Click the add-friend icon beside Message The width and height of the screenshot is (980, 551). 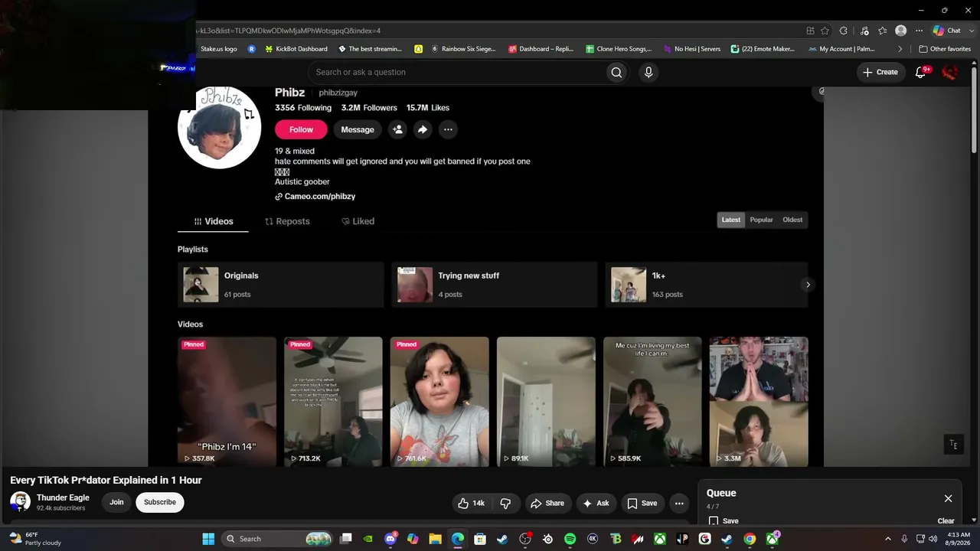(x=397, y=129)
